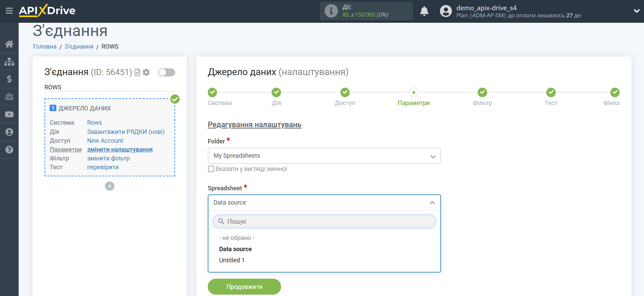Click the ROWS connection name field
This screenshot has height=296, width=644.
click(110, 87)
